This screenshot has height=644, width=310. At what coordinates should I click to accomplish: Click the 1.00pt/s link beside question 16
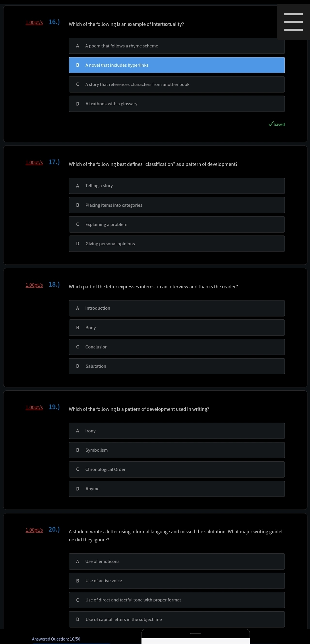(34, 22)
